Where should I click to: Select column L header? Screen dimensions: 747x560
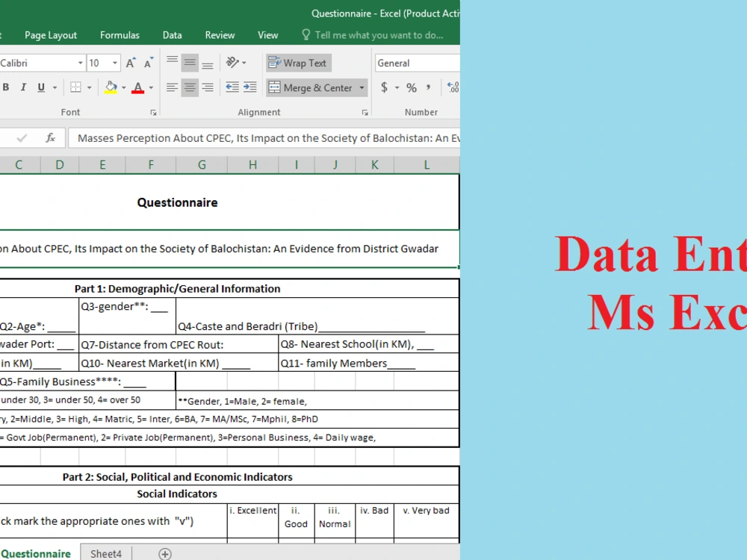[x=427, y=165]
